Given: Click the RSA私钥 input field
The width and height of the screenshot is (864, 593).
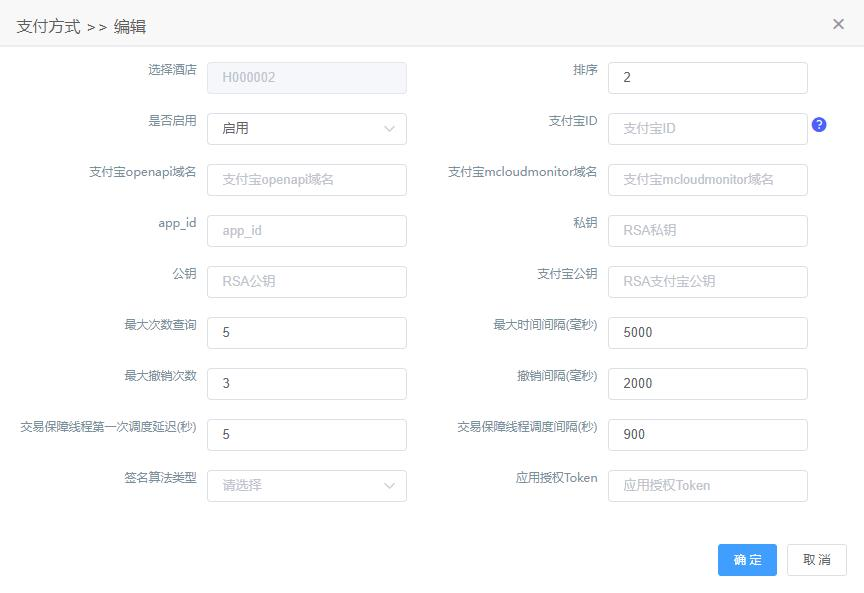Looking at the screenshot, I should pos(708,231).
